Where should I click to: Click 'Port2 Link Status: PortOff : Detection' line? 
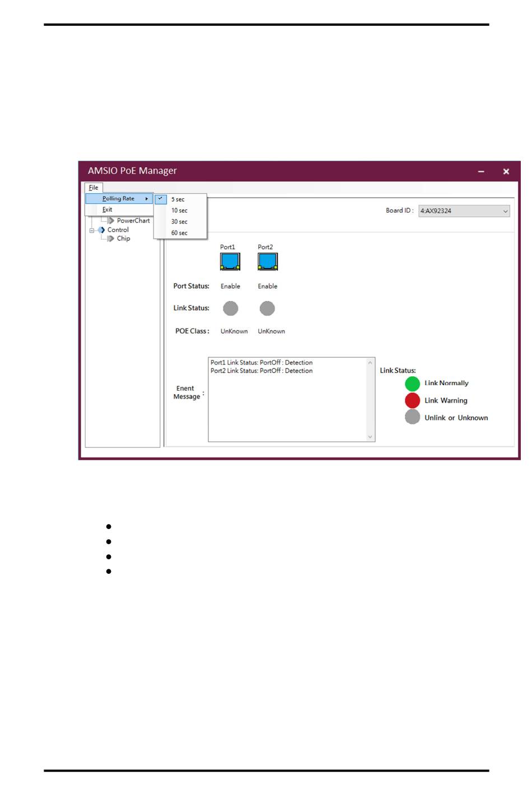[262, 371]
